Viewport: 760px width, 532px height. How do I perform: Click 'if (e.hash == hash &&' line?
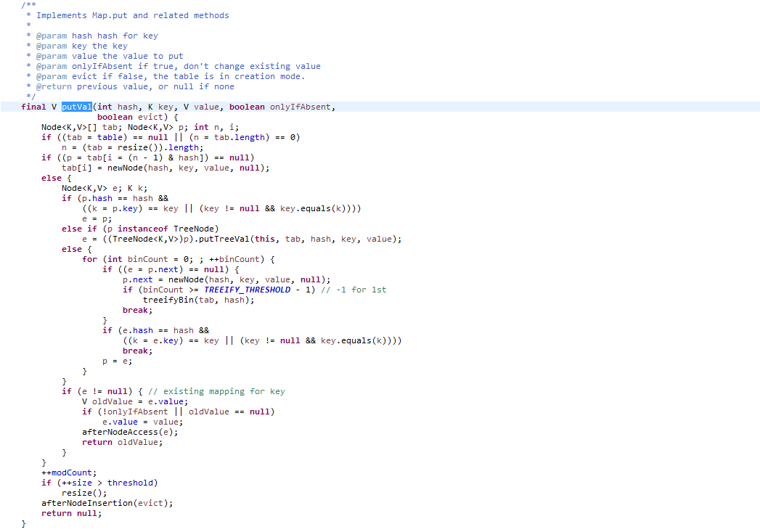[x=155, y=331]
